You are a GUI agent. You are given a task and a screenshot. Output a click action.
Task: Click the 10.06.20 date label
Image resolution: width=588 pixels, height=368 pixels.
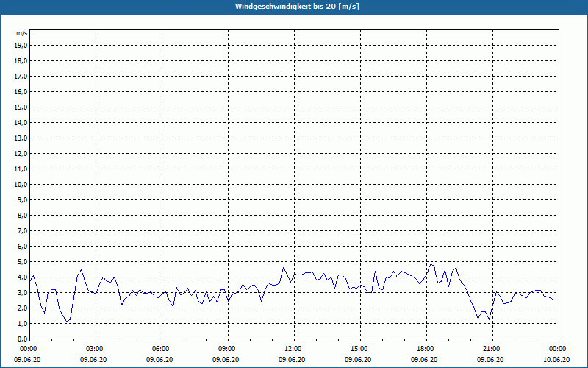tap(556, 359)
